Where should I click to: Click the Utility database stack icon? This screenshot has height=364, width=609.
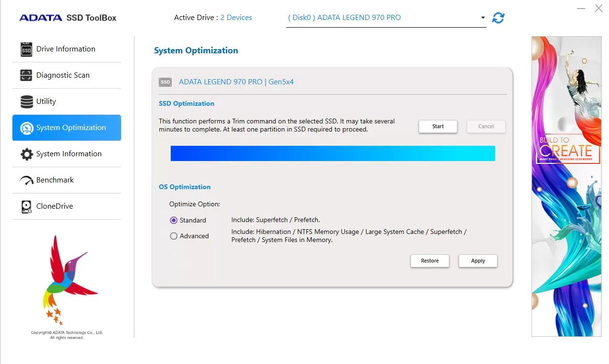pyautogui.click(x=27, y=101)
